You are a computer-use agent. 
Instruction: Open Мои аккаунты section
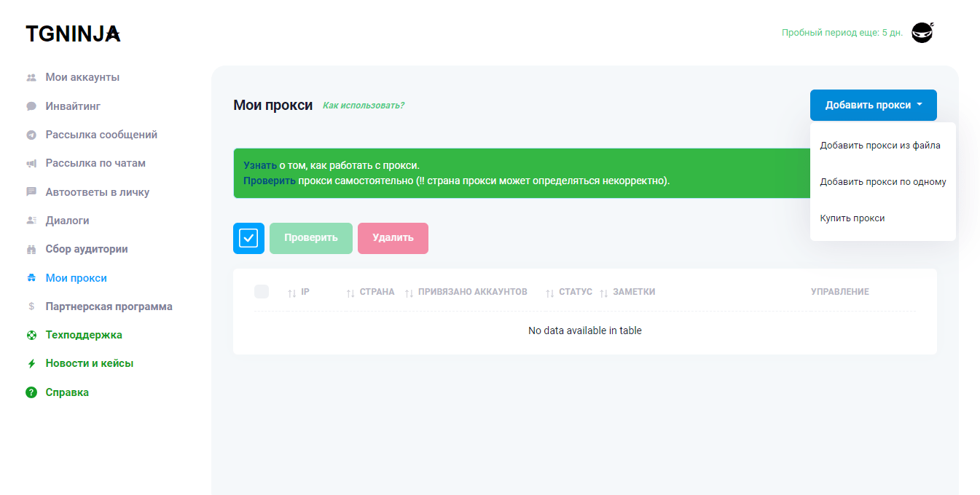[x=82, y=77]
